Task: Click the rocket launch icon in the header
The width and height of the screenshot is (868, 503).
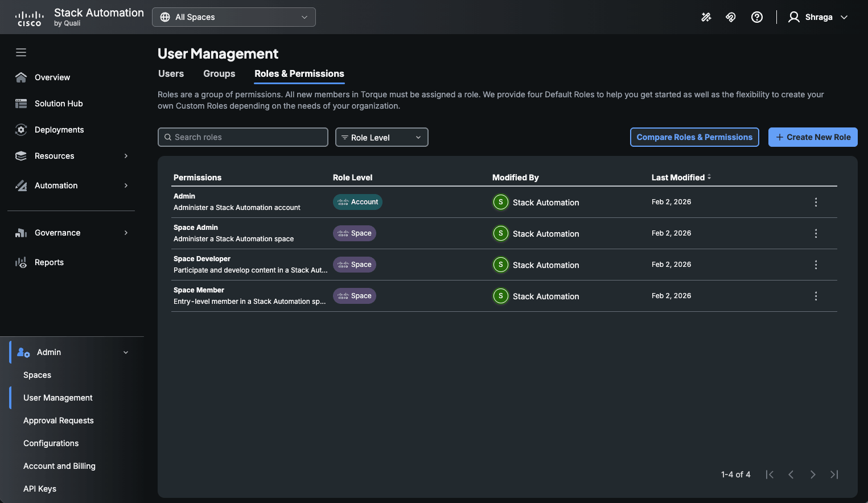Action: (x=731, y=17)
